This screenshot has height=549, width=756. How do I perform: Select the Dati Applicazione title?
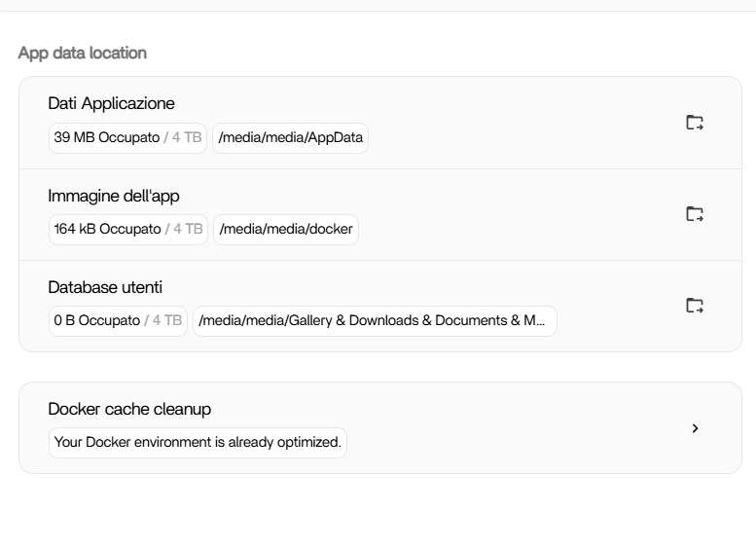pyautogui.click(x=111, y=104)
